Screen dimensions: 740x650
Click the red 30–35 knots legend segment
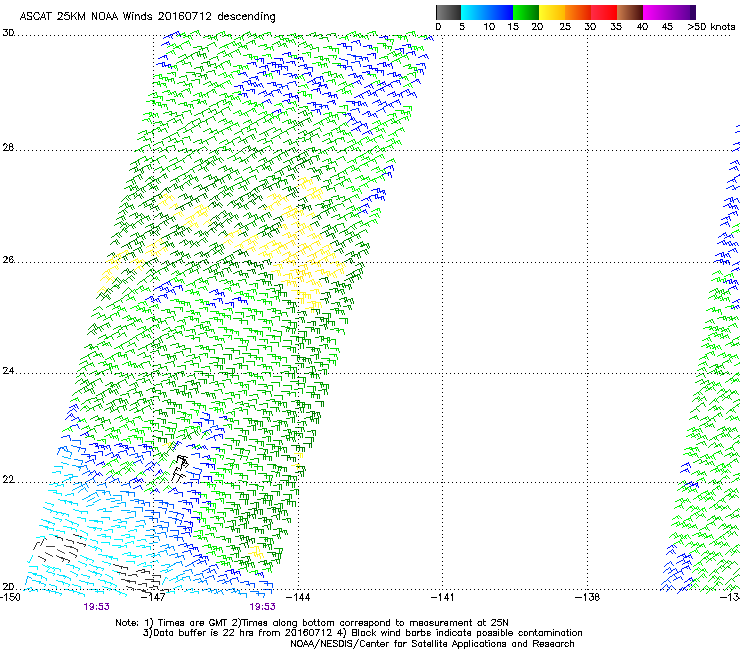604,12
